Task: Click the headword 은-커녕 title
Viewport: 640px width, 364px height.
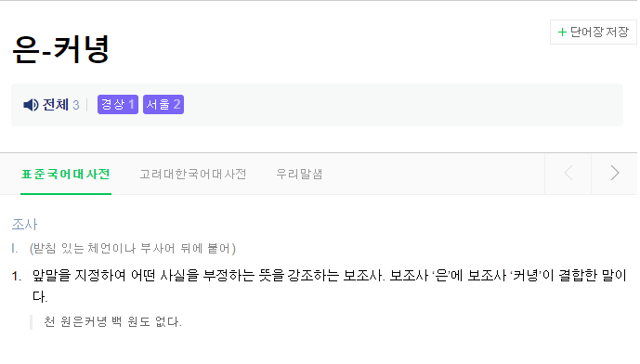Action: tap(60, 49)
